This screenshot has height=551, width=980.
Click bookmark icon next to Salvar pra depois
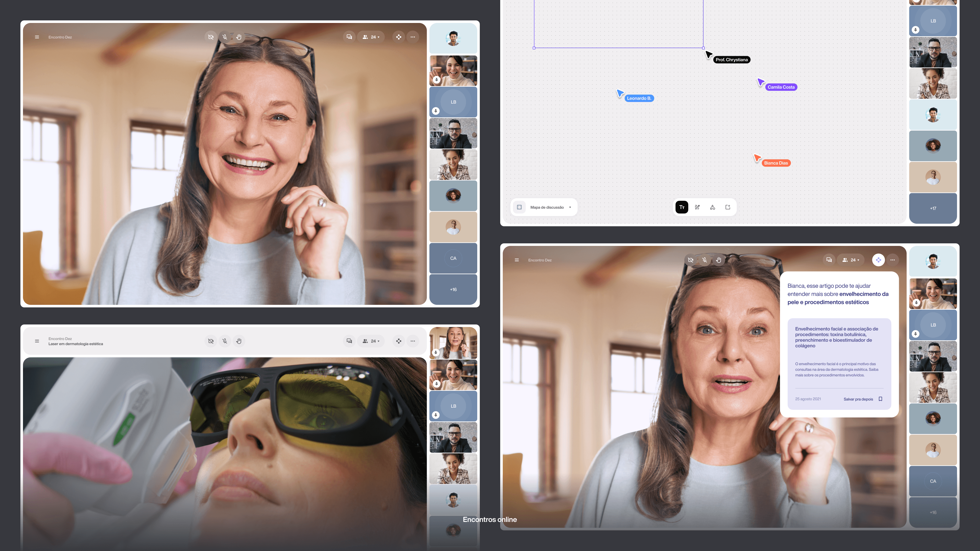coord(880,399)
